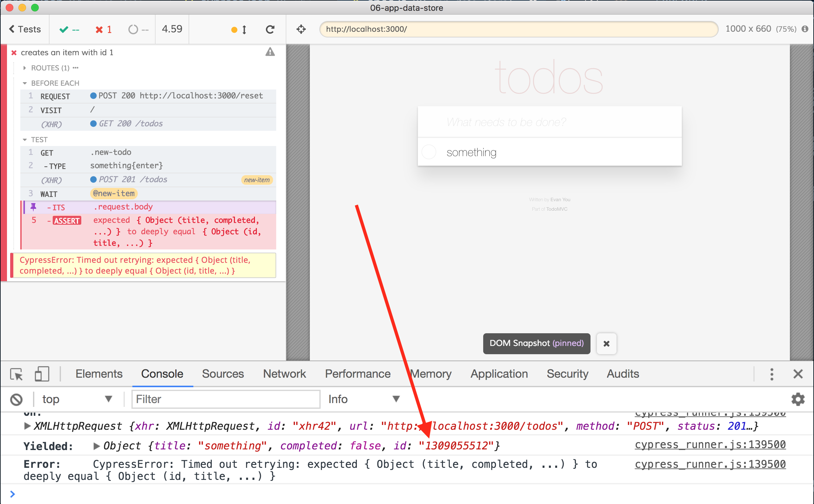The width and height of the screenshot is (814, 504).
Task: Expand the Yielded Object in console
Action: [x=96, y=446]
